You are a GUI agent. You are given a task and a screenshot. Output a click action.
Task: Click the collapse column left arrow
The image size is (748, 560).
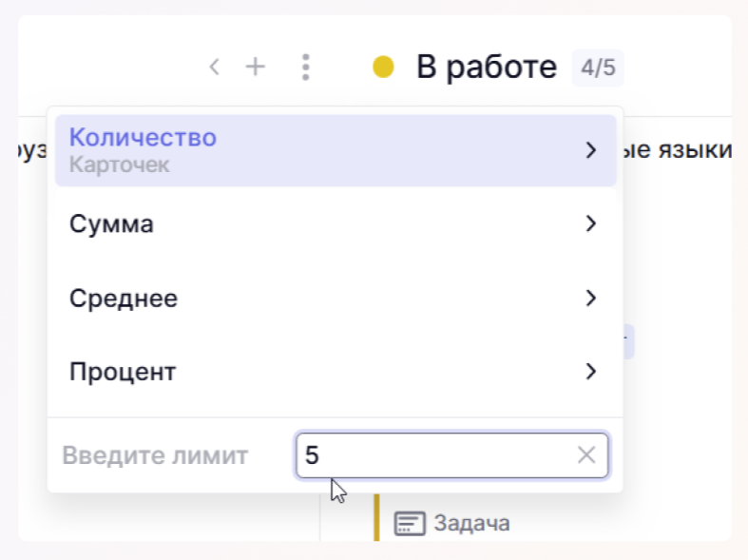[215, 67]
